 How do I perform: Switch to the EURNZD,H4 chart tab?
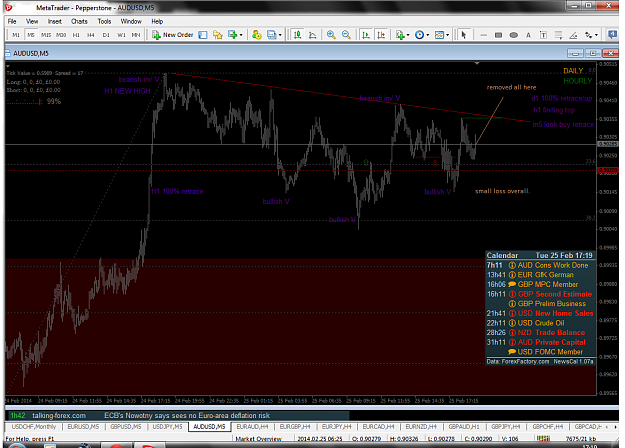click(x=421, y=427)
